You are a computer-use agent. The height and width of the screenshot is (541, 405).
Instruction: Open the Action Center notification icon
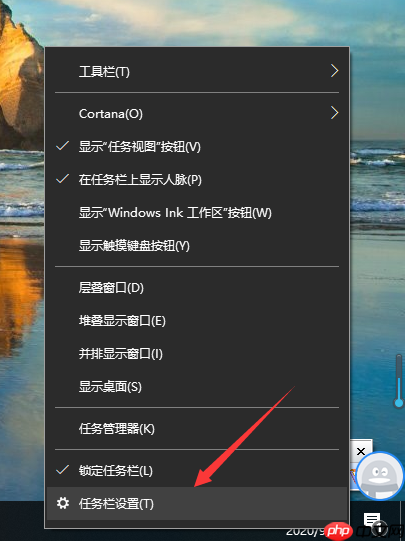pyautogui.click(x=372, y=519)
